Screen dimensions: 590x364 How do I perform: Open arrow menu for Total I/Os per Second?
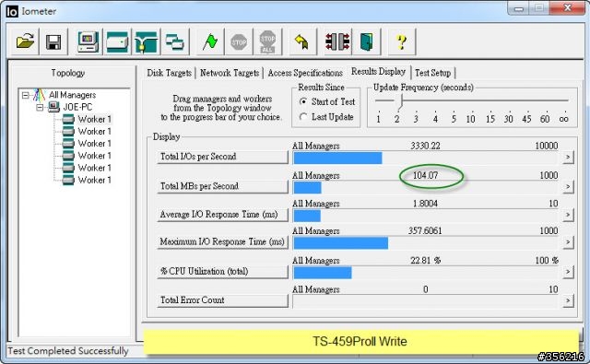(568, 157)
